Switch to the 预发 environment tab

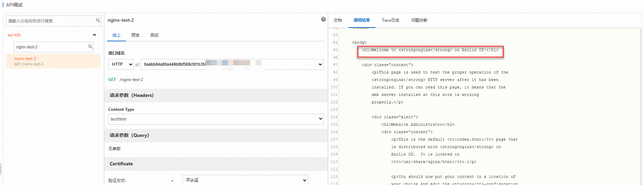[x=135, y=35]
